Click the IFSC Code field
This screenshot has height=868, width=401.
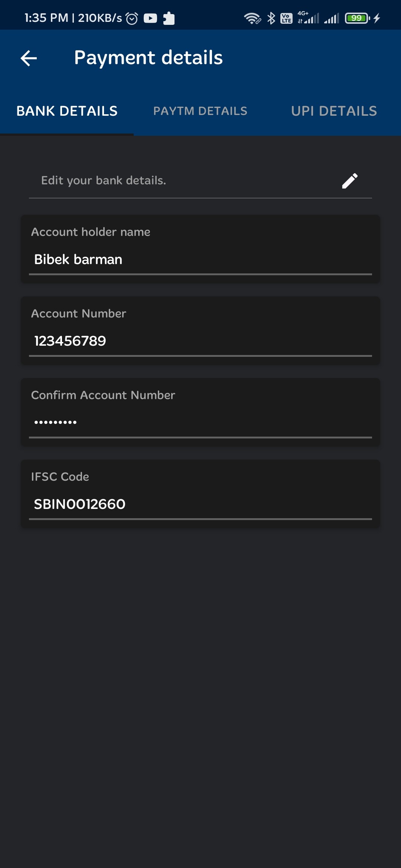[200, 504]
